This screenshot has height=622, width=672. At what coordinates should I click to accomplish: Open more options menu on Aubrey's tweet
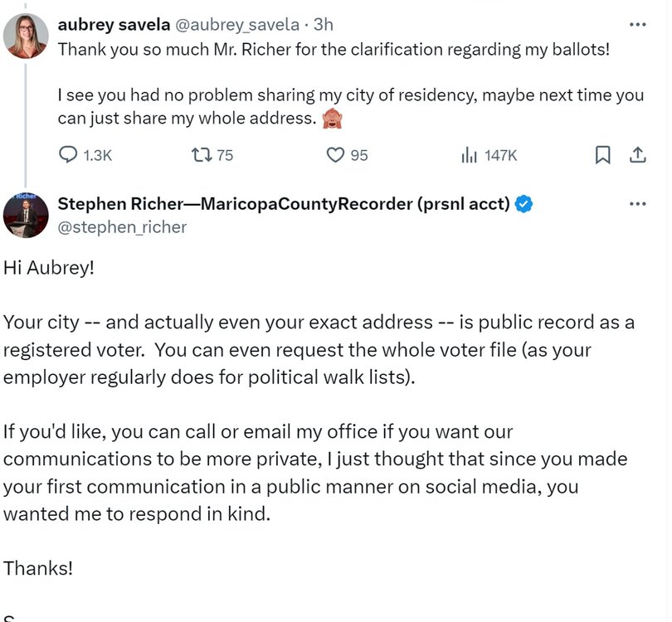[637, 25]
